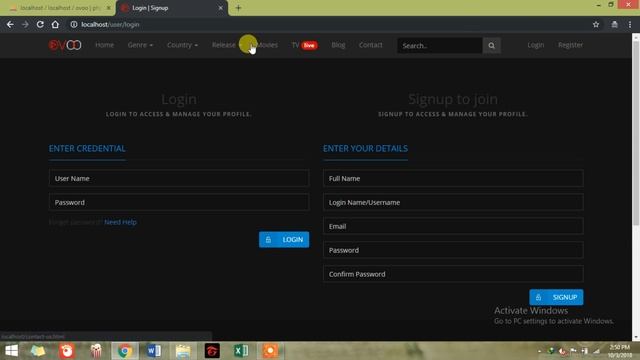Screen dimensions: 640x360
Task: Click the browser address bar URL
Action: (x=110, y=24)
